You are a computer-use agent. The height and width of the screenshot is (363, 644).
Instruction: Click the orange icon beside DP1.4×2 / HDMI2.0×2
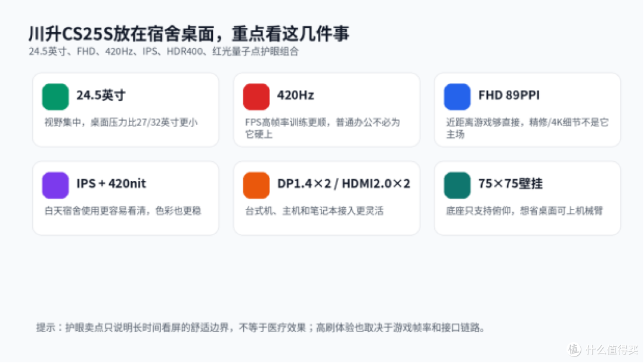click(256, 186)
